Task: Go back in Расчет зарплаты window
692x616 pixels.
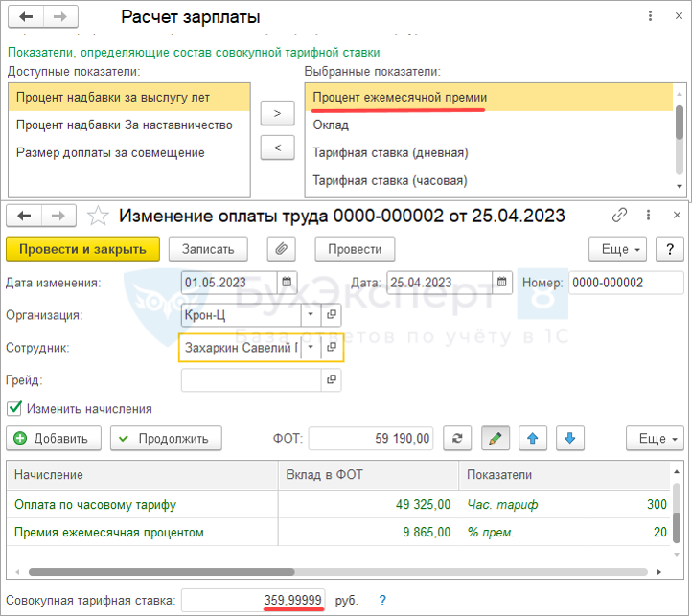Action: [26, 17]
